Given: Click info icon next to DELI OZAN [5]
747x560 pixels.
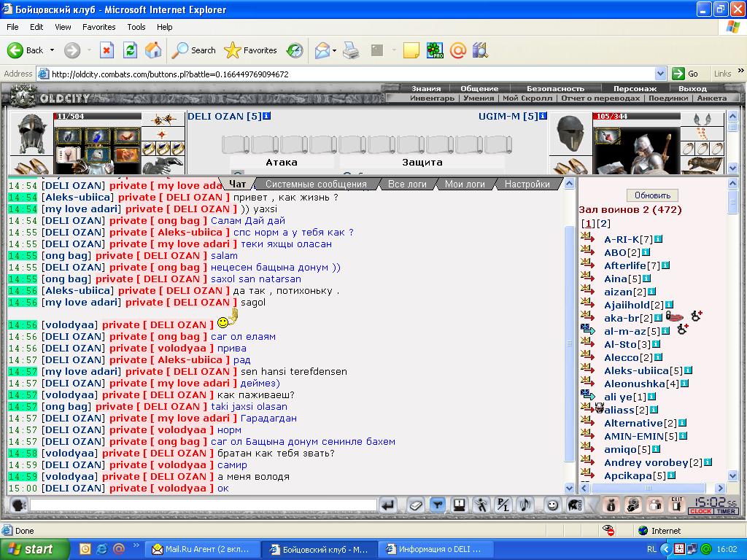Looking at the screenshot, I should (x=267, y=116).
